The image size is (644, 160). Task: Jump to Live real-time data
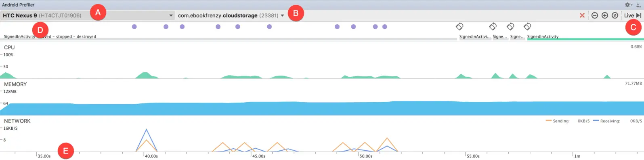coord(633,15)
